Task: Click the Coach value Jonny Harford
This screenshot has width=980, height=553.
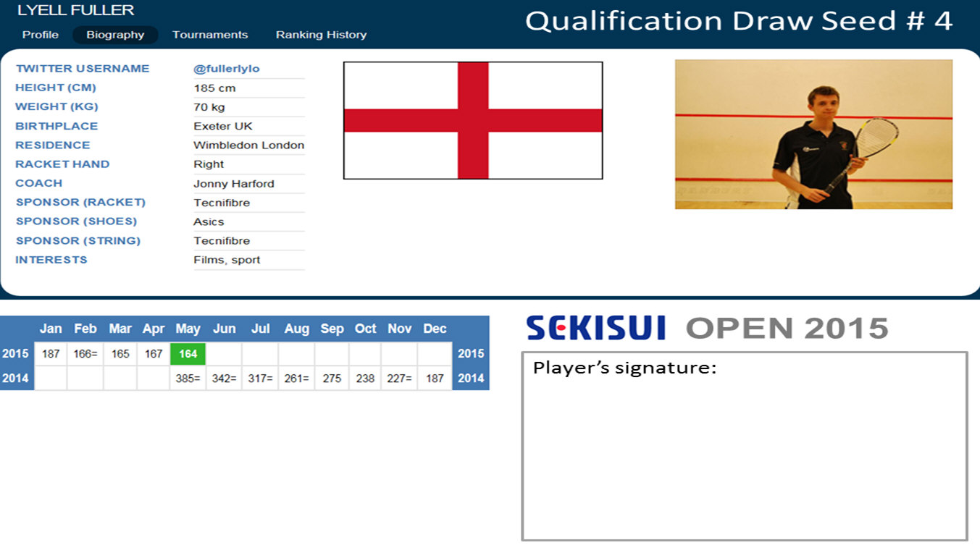Action: coord(234,184)
